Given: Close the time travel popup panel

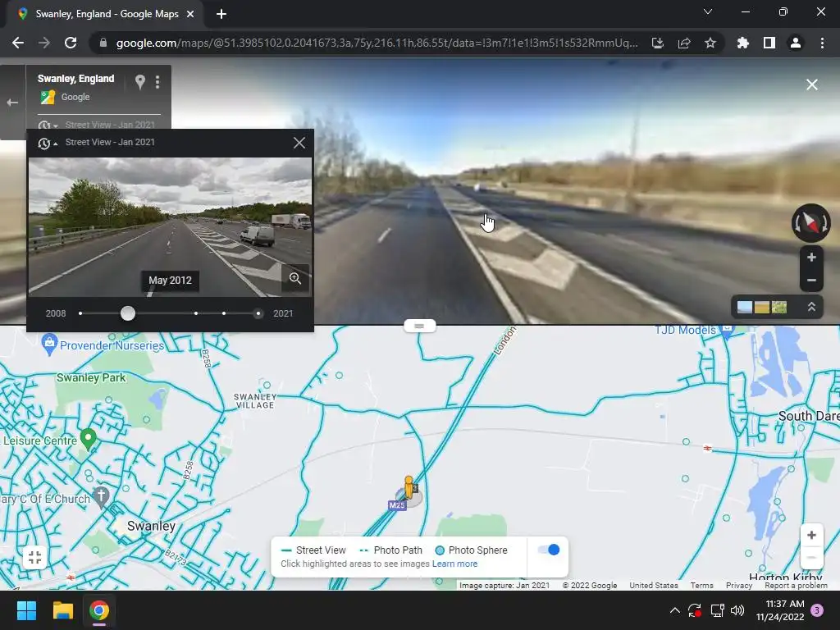Looking at the screenshot, I should (299, 143).
